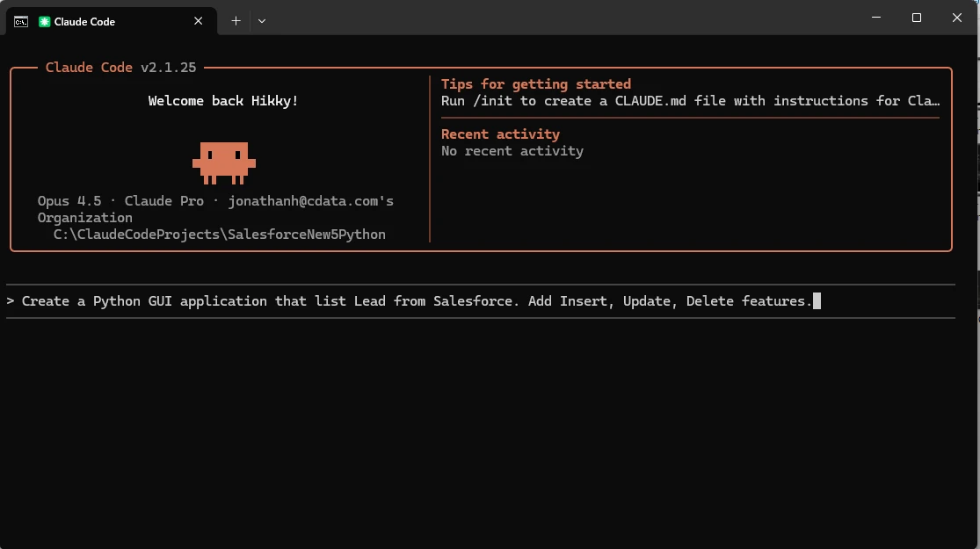Open a new terminal tab with plus button
Image resolution: width=980 pixels, height=549 pixels.
(x=236, y=21)
